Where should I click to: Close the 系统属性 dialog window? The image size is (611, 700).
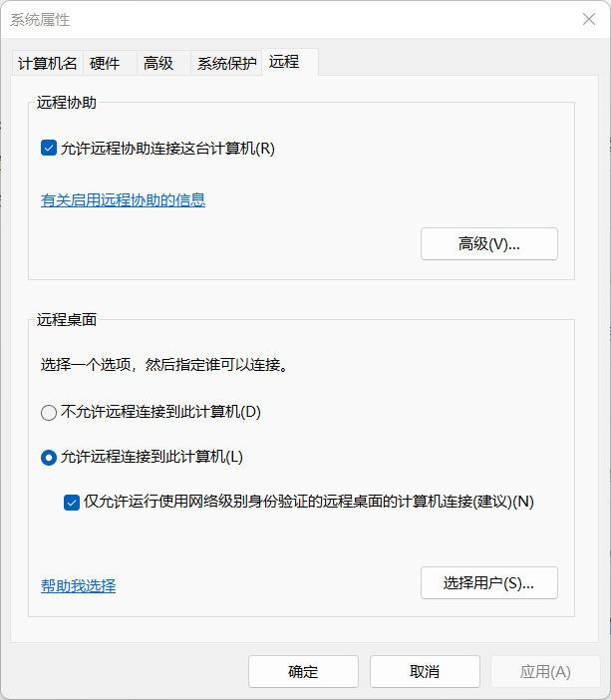pos(588,19)
